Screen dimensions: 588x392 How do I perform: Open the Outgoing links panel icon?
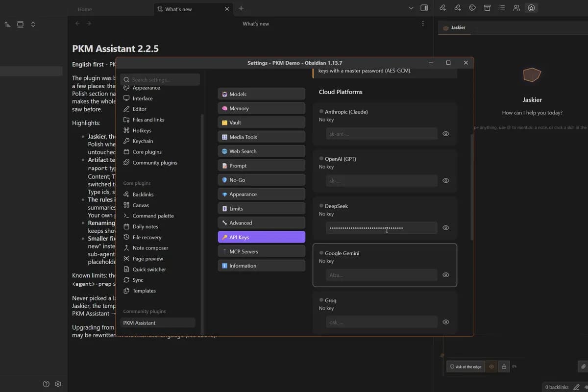click(x=458, y=8)
